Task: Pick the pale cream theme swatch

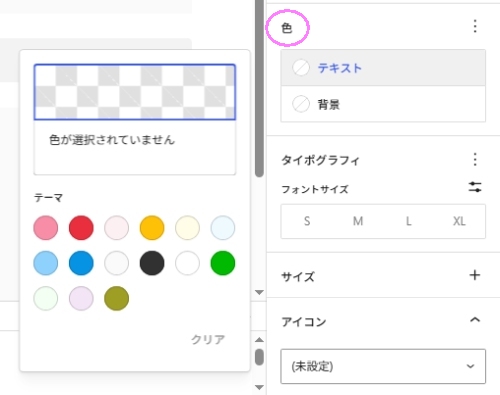Action: (x=187, y=228)
